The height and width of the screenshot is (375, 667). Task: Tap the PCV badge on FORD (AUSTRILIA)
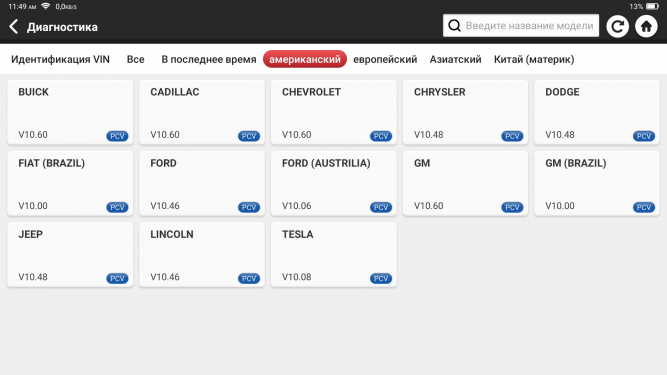381,207
